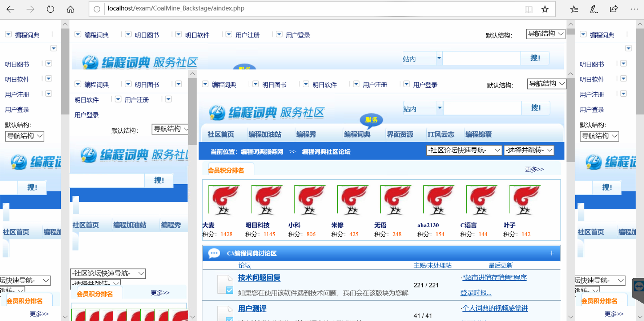
Task: Open the 编程锦囊 tab
Action: tap(479, 134)
